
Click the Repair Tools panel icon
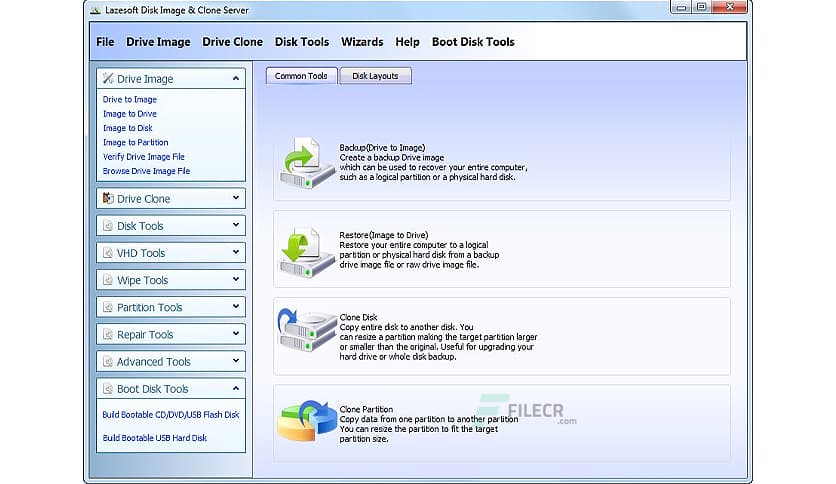(108, 335)
